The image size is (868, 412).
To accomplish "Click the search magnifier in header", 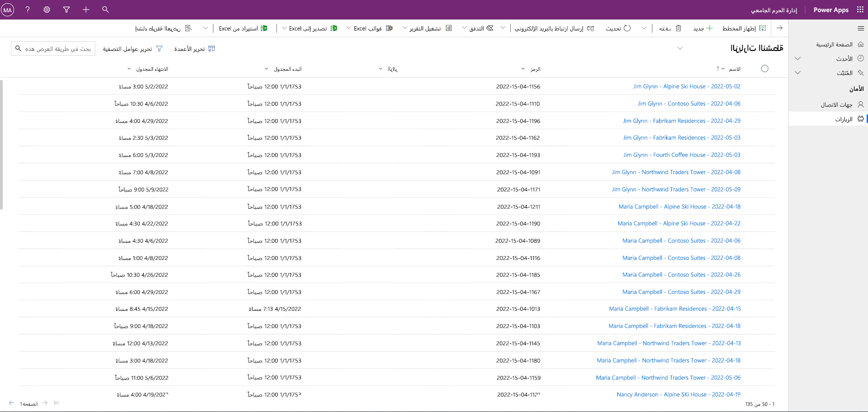I will click(105, 10).
